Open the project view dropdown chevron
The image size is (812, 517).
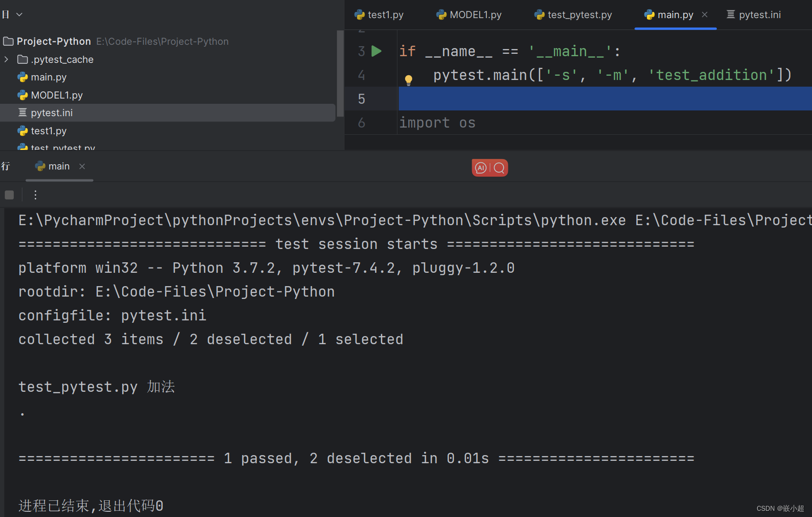tap(20, 15)
